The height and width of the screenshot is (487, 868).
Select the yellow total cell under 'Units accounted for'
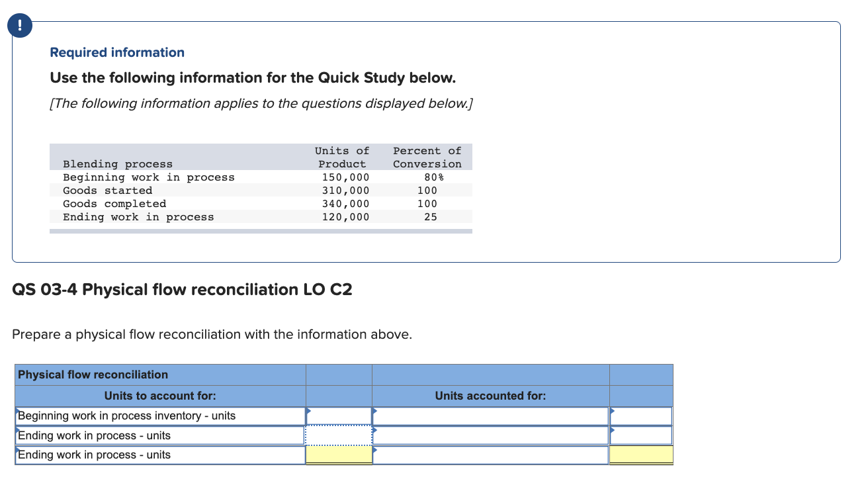coord(640,455)
